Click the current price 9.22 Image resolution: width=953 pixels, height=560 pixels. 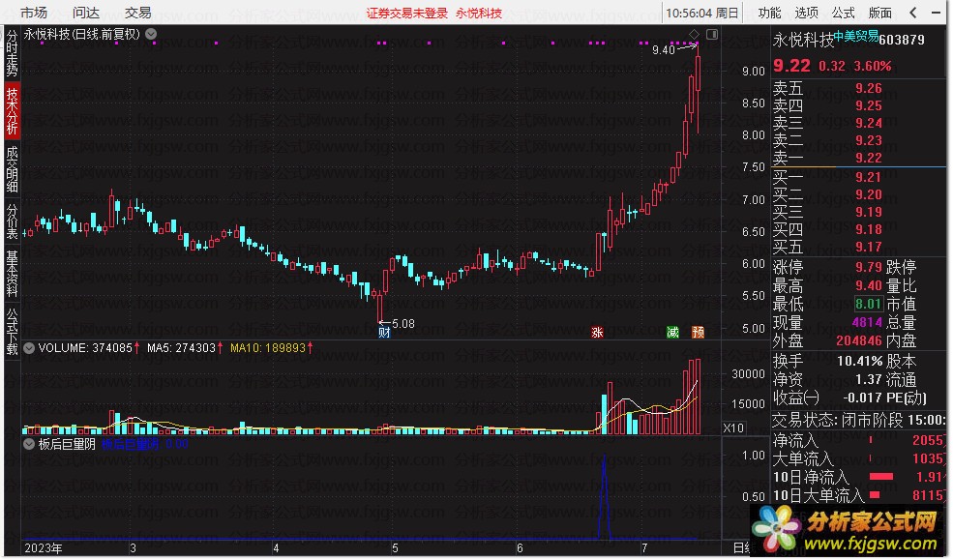[x=791, y=66]
